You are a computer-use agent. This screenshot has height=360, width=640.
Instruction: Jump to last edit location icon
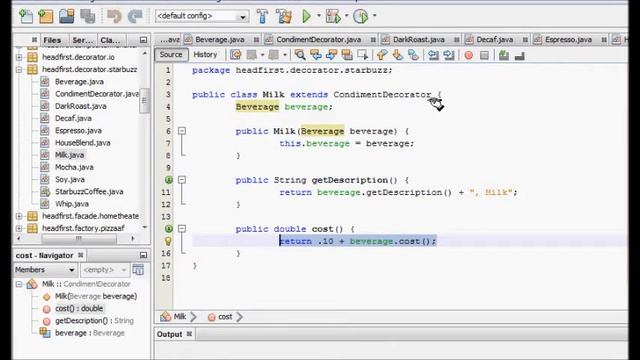click(236, 55)
